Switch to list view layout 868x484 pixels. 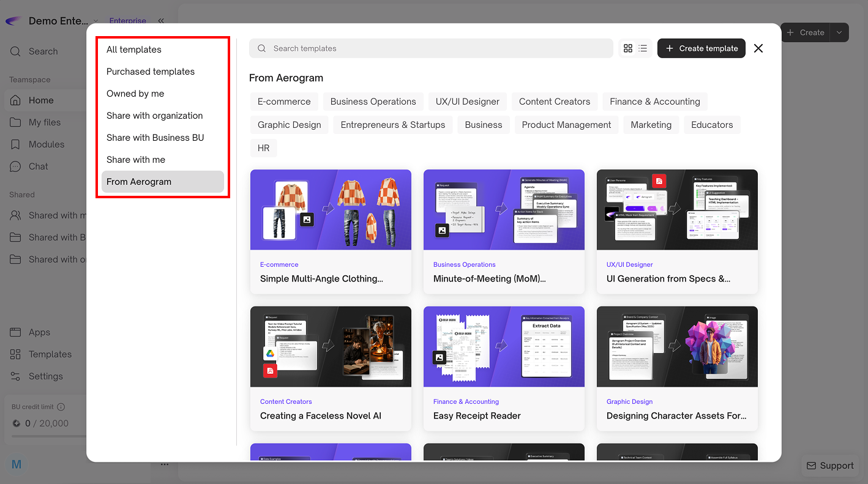tap(643, 48)
